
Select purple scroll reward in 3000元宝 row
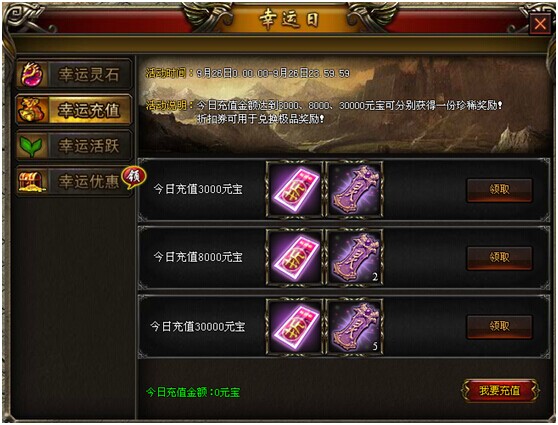(355, 189)
